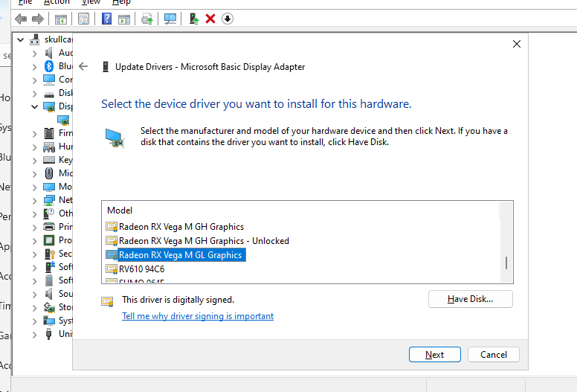Click the Mice category icon
This screenshot has height=392, width=577.
[49, 173]
